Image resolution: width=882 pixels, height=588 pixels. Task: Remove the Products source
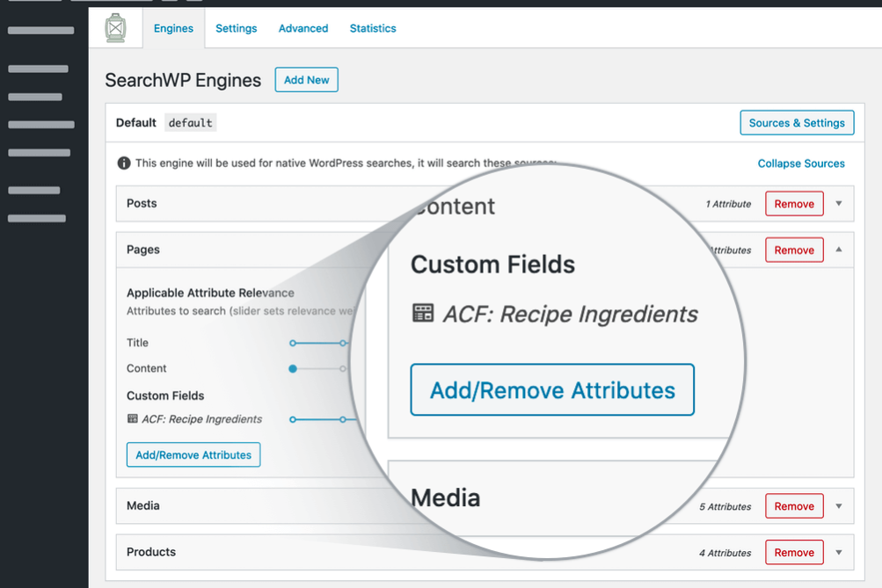click(794, 553)
